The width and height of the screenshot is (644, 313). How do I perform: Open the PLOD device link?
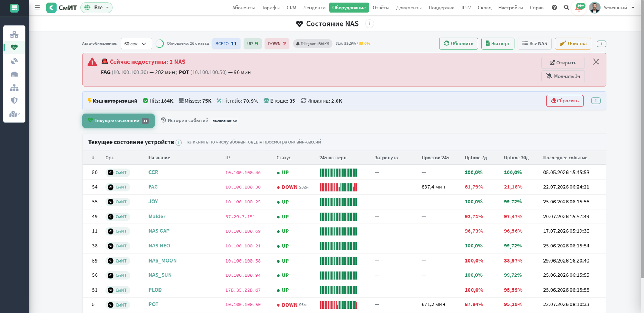[155, 290]
